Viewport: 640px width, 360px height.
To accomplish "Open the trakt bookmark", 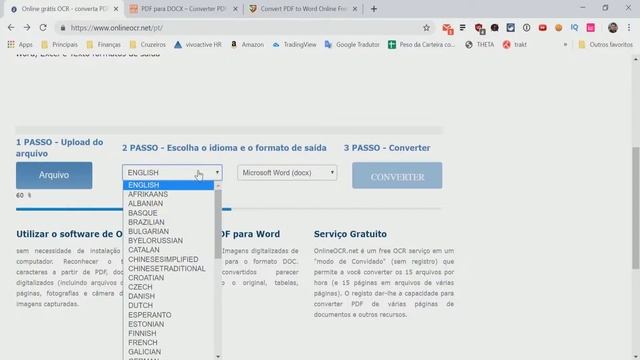I will [515, 44].
